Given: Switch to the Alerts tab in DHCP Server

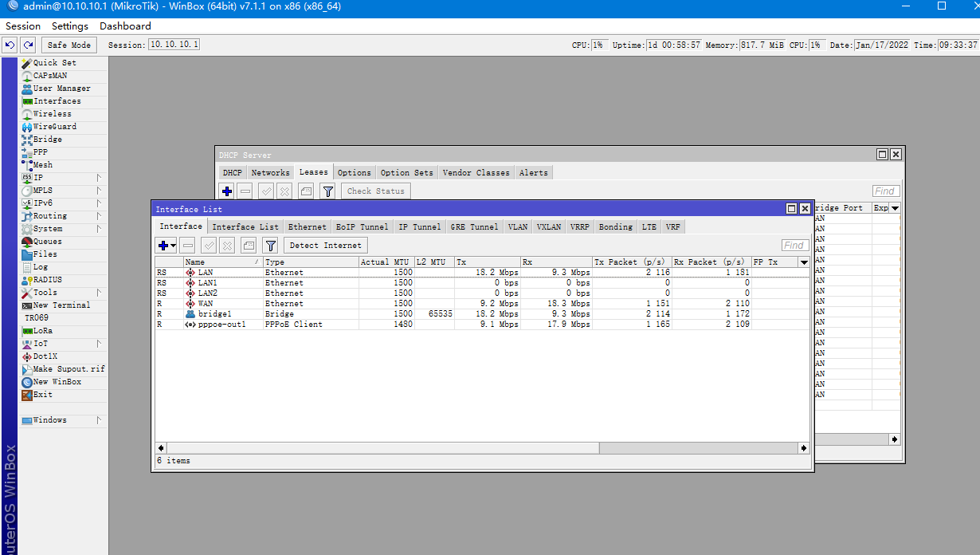Looking at the screenshot, I should (x=533, y=172).
